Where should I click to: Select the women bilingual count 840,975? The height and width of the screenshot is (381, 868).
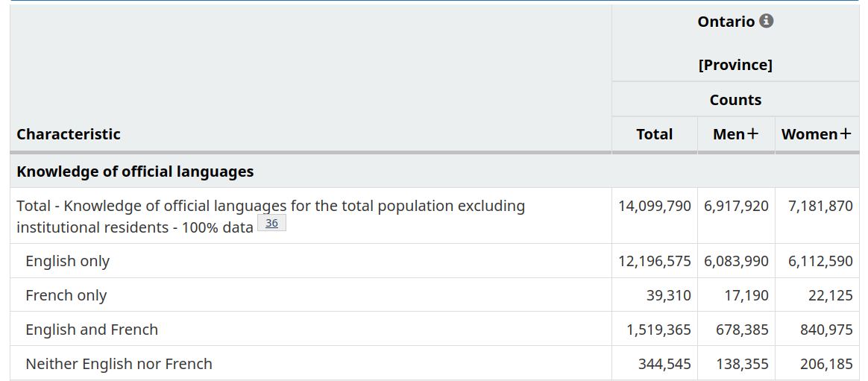click(826, 330)
